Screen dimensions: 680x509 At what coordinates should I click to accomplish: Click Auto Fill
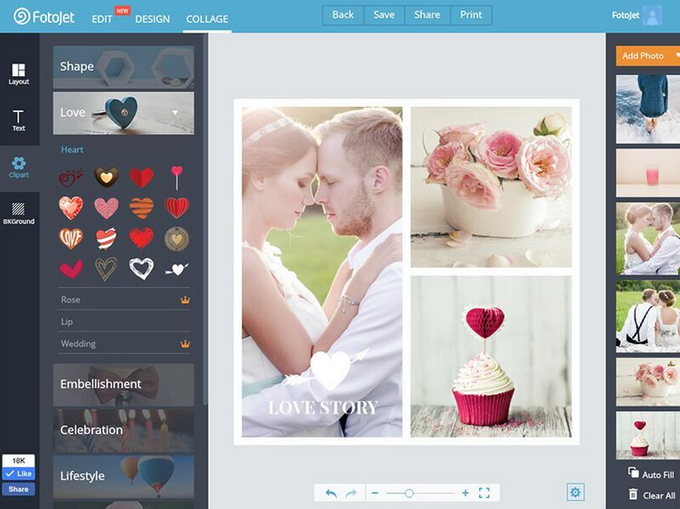[651, 474]
